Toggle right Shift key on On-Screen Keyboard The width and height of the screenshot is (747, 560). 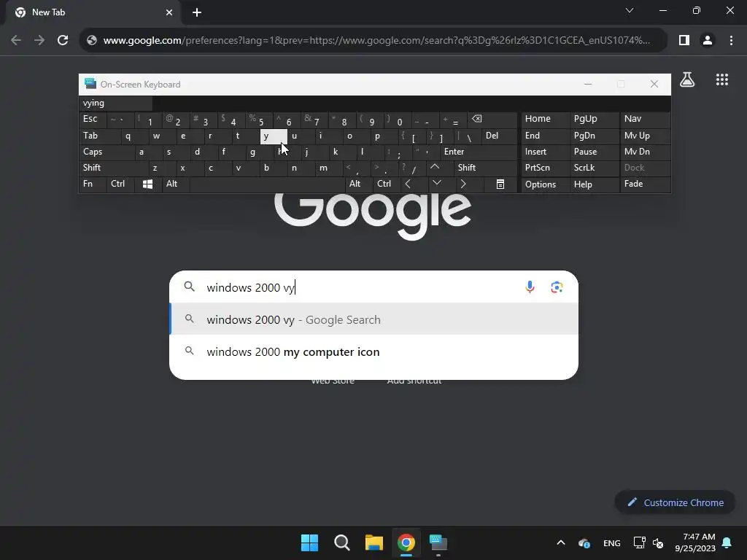click(x=486, y=168)
